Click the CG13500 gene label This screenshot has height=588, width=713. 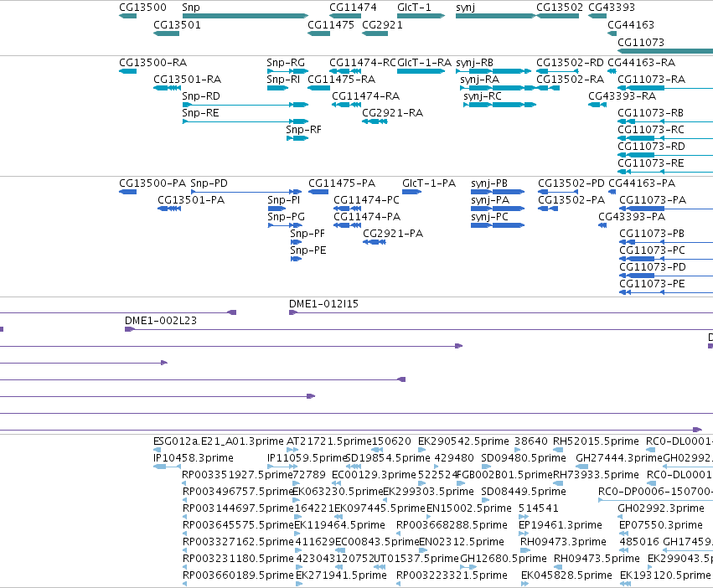coord(142,8)
